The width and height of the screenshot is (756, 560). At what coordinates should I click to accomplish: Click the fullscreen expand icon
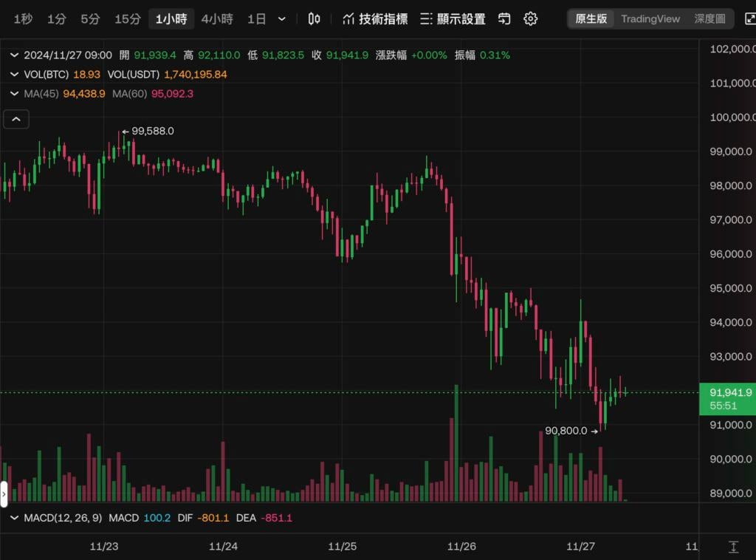[750, 18]
